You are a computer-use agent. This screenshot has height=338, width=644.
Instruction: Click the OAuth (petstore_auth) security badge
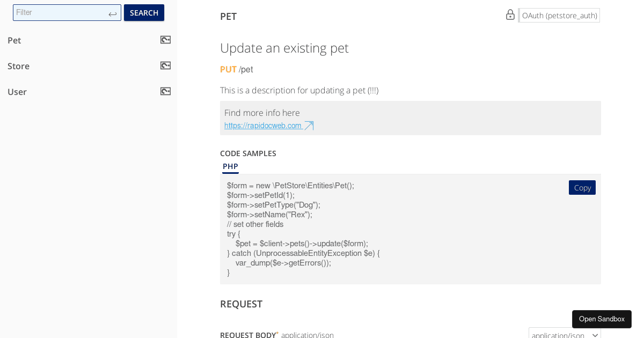pos(559,15)
